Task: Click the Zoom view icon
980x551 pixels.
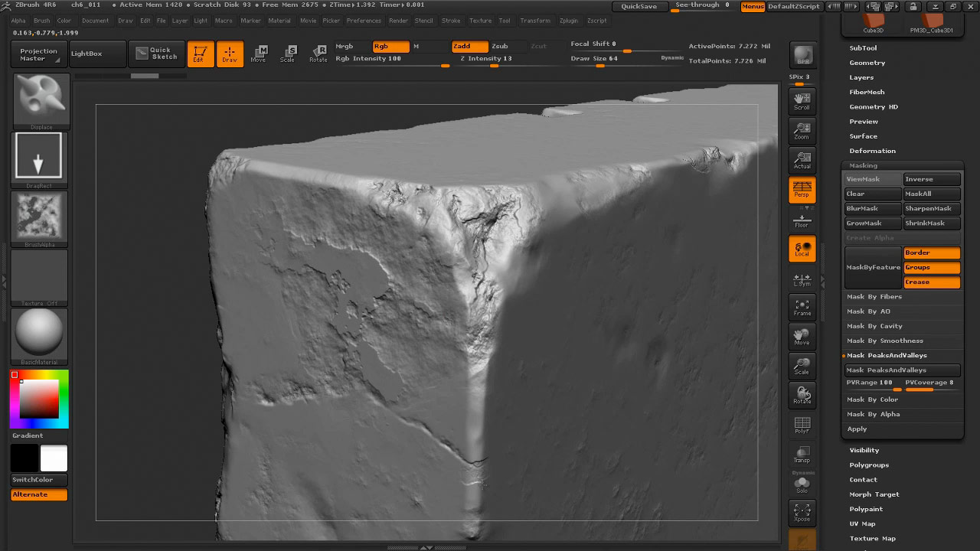Action: [x=802, y=131]
